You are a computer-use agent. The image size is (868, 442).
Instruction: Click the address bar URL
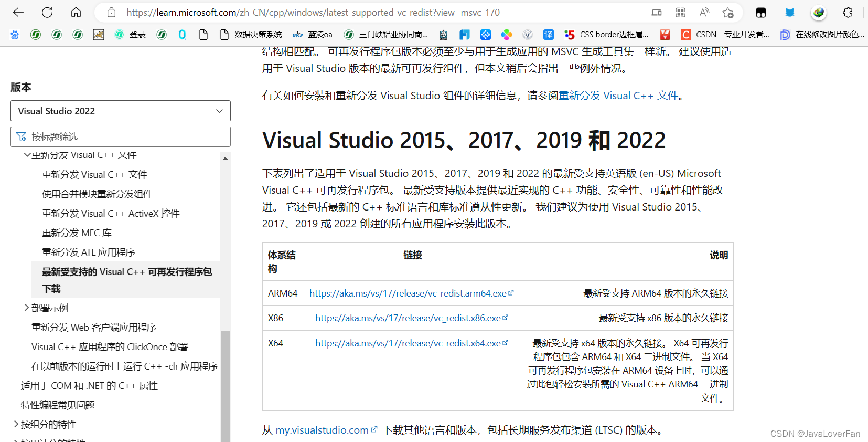tap(313, 13)
